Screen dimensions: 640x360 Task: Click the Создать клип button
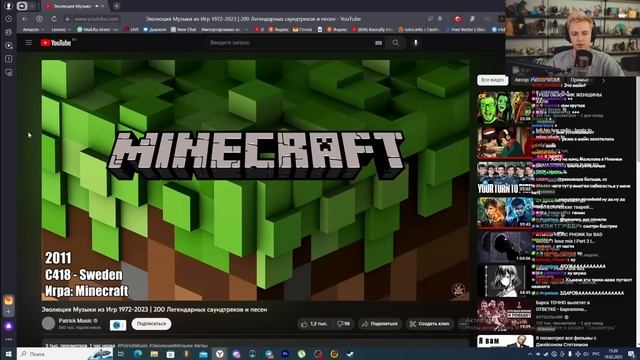tap(430, 324)
